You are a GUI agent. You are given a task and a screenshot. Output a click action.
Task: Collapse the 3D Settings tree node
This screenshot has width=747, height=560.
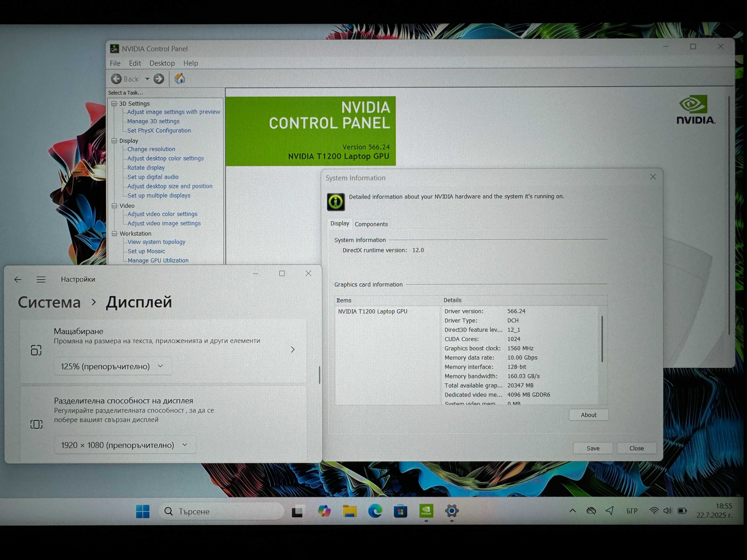(114, 103)
